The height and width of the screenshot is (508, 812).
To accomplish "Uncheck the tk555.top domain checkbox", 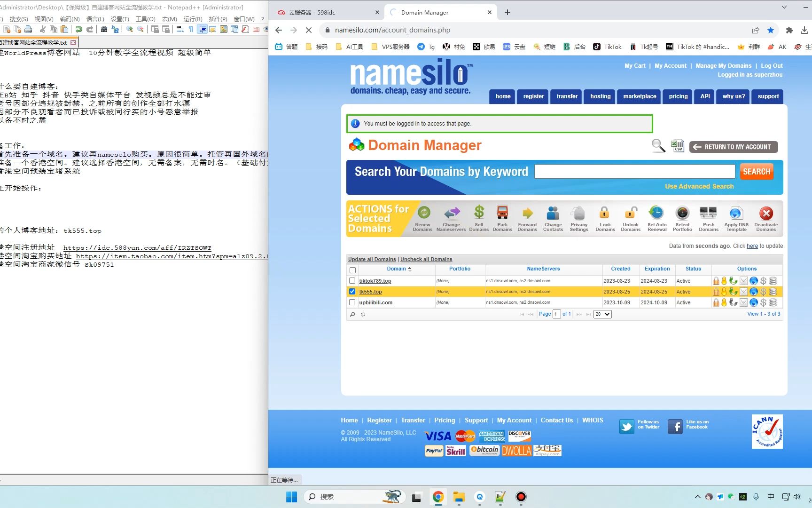I will [352, 292].
